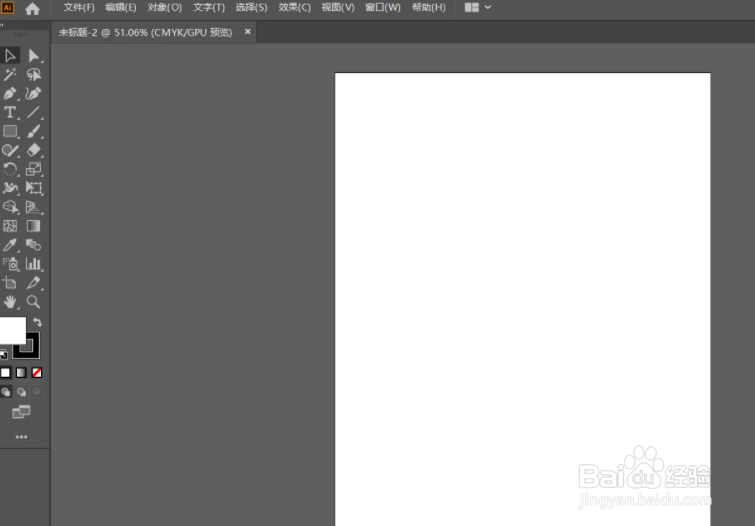
Task: Select the Rectangle tool
Action: pos(10,131)
